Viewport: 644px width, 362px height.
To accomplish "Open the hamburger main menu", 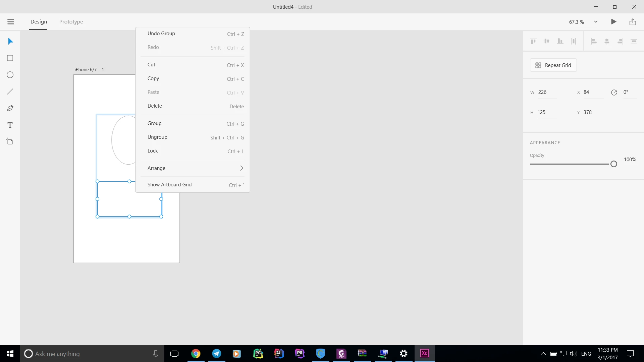I will point(11,22).
